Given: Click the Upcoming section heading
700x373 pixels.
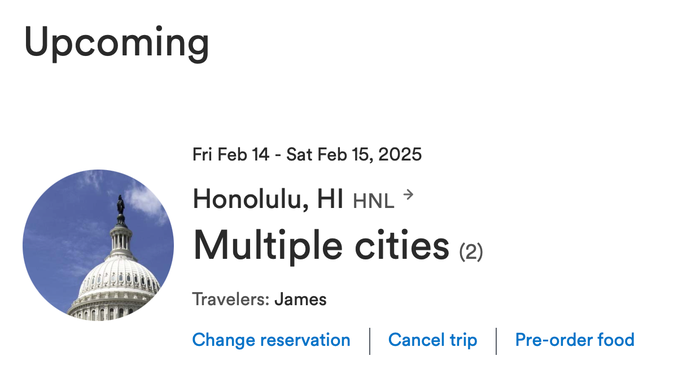Looking at the screenshot, I should coord(117,43).
